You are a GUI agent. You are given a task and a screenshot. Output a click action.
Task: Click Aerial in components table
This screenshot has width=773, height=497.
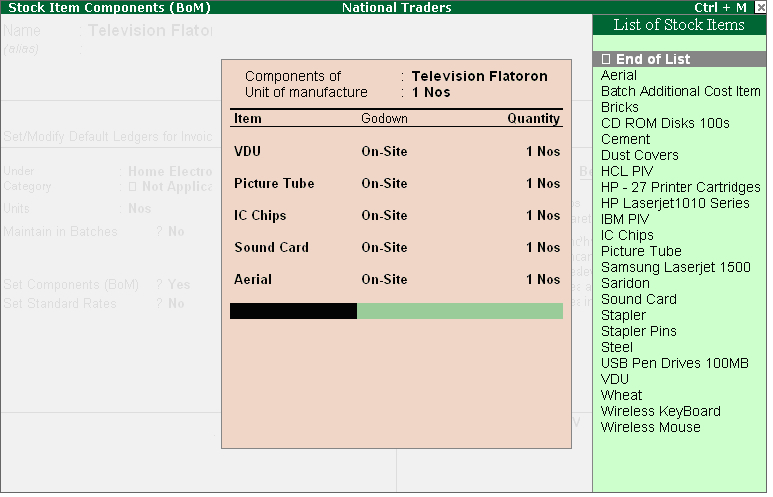point(253,280)
